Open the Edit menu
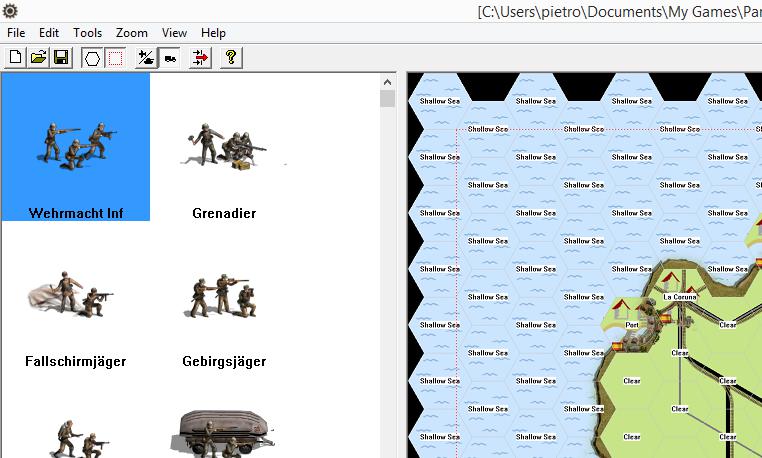 click(49, 33)
